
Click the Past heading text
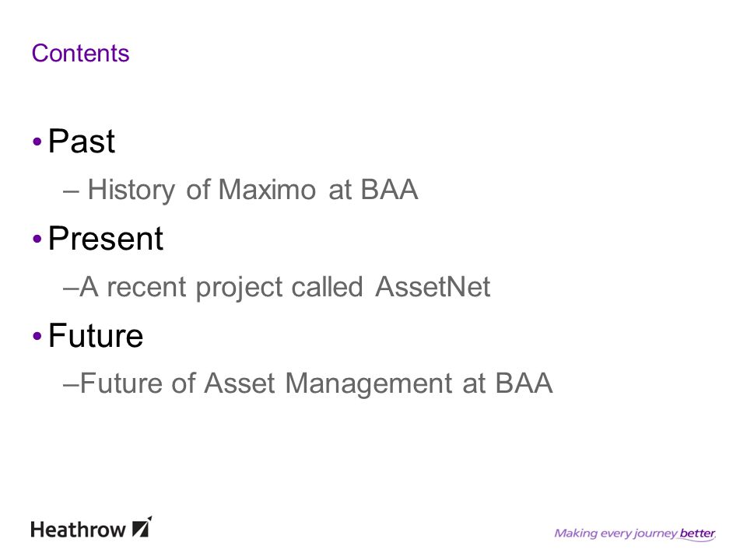(x=82, y=141)
